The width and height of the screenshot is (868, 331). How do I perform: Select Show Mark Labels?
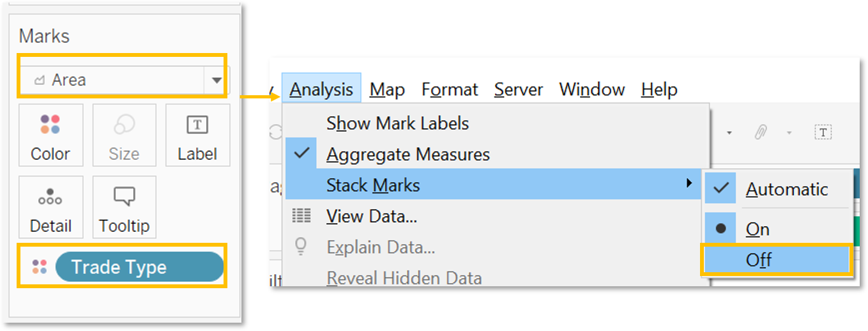pyautogui.click(x=397, y=123)
